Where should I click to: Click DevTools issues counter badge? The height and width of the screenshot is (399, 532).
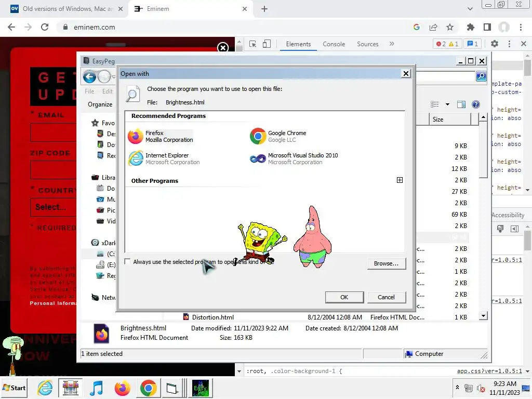tap(473, 44)
